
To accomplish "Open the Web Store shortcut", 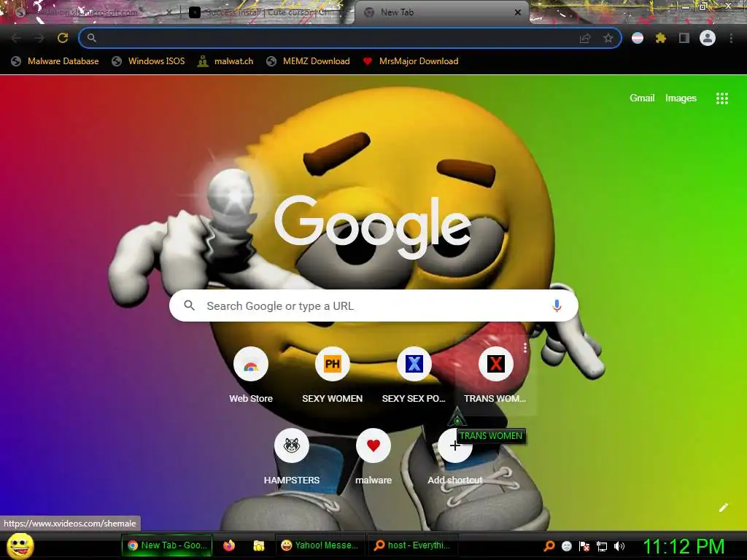I will click(251, 376).
